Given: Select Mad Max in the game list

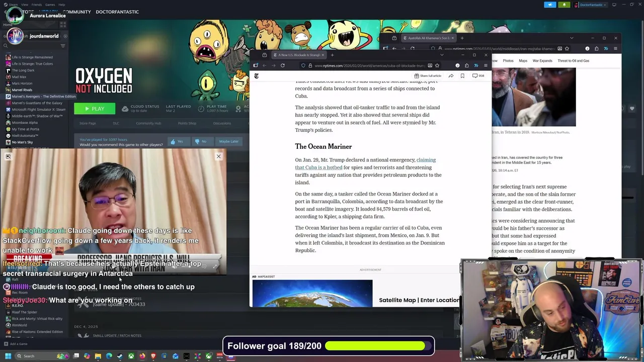Looking at the screenshot, I should coord(19,77).
